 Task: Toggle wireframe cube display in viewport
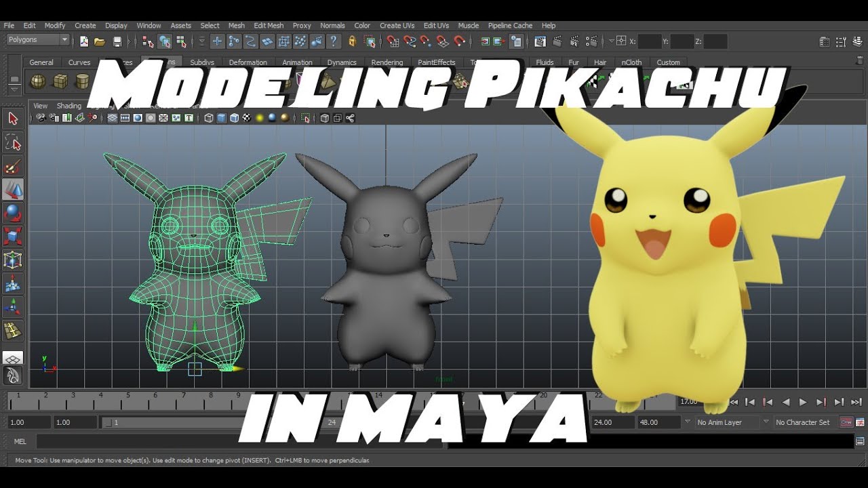pyautogui.click(x=209, y=118)
